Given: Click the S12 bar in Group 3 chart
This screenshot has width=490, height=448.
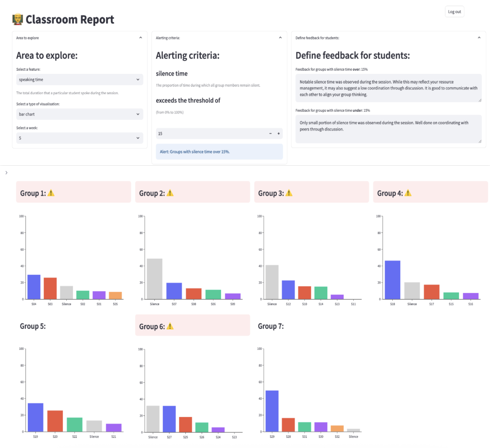Looking at the screenshot, I should point(288,290).
